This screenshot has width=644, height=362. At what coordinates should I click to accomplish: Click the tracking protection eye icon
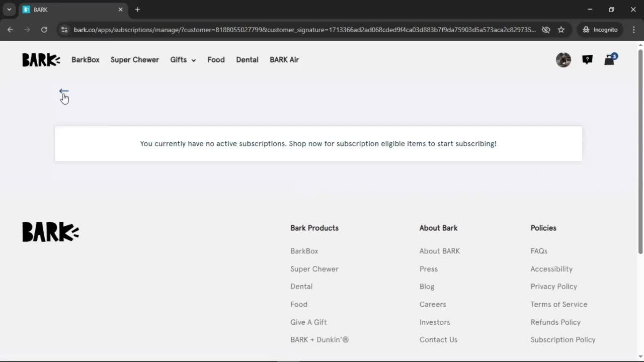tap(546, 30)
